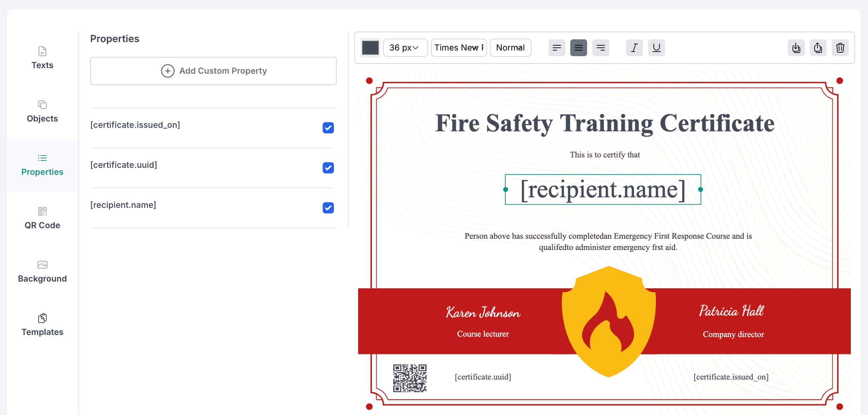The image size is (868, 415).
Task: Click Add Custom Property button
Action: 213,71
